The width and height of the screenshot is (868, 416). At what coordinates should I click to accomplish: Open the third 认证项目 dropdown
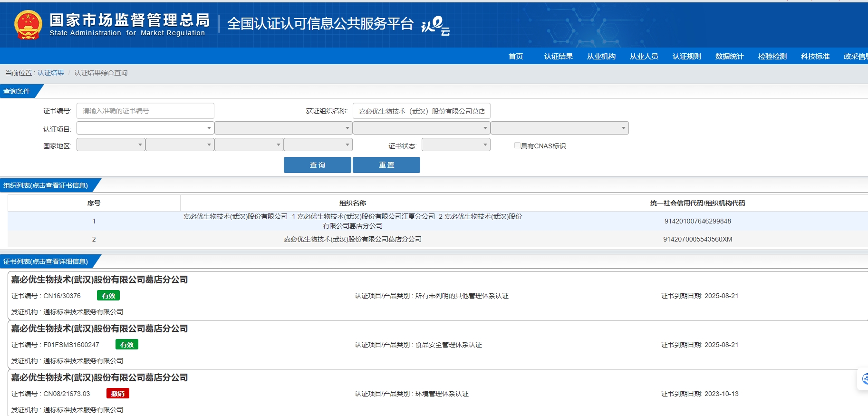(422, 128)
